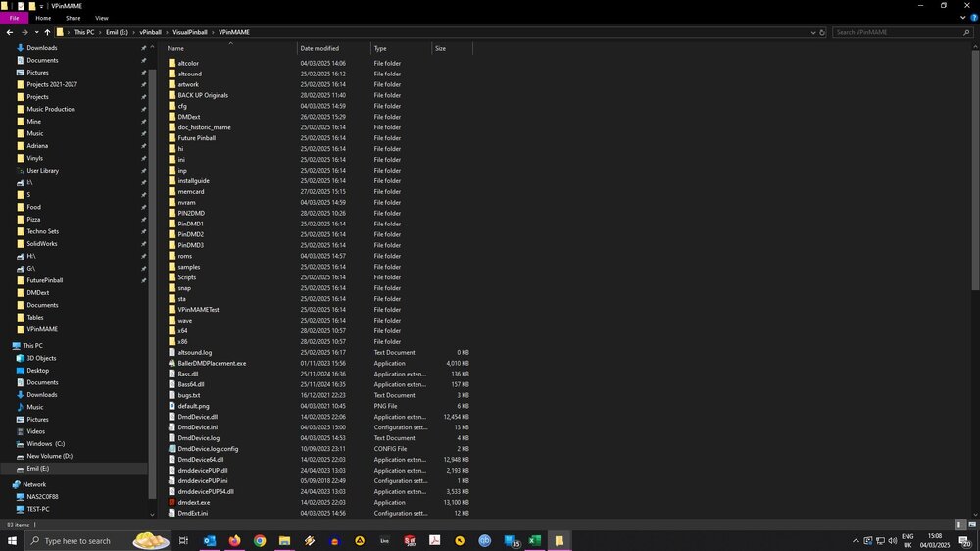Launch Outlook from the taskbar
980x551 pixels.
[210, 540]
